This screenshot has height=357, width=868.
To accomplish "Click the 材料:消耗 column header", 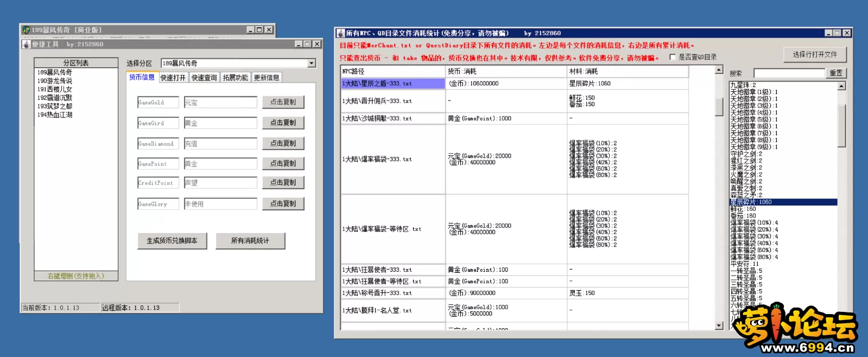I will [x=628, y=71].
